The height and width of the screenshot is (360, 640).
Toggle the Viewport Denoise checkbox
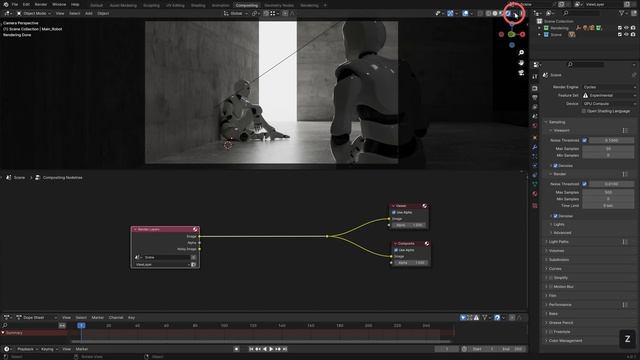555,166
